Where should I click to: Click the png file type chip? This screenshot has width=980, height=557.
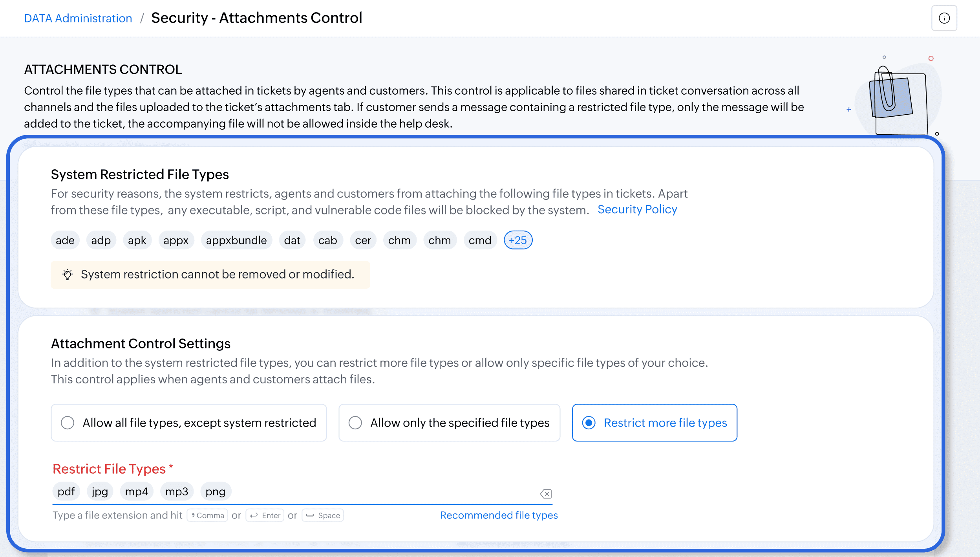[215, 491]
